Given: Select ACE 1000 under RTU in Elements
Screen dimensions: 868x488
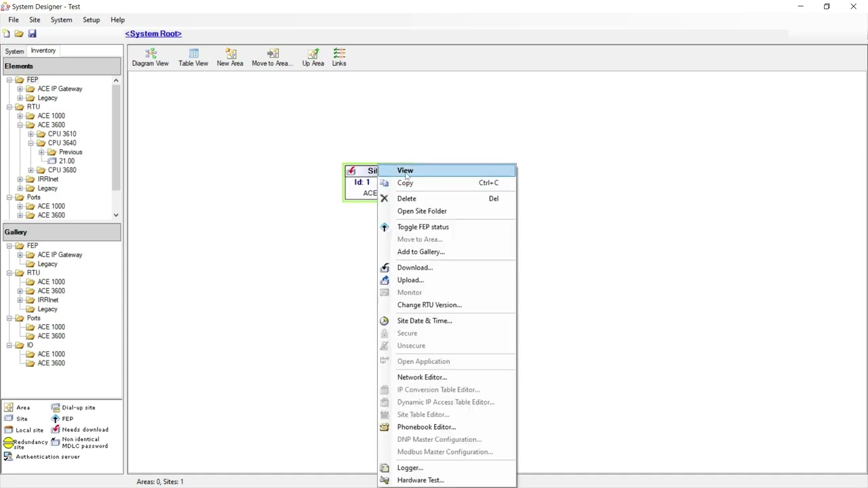Looking at the screenshot, I should tap(52, 116).
